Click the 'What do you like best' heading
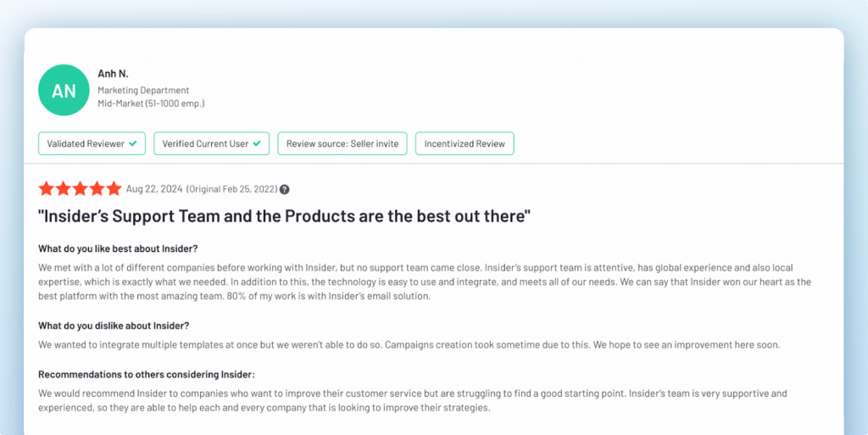The height and width of the screenshot is (435, 868). pos(118,248)
